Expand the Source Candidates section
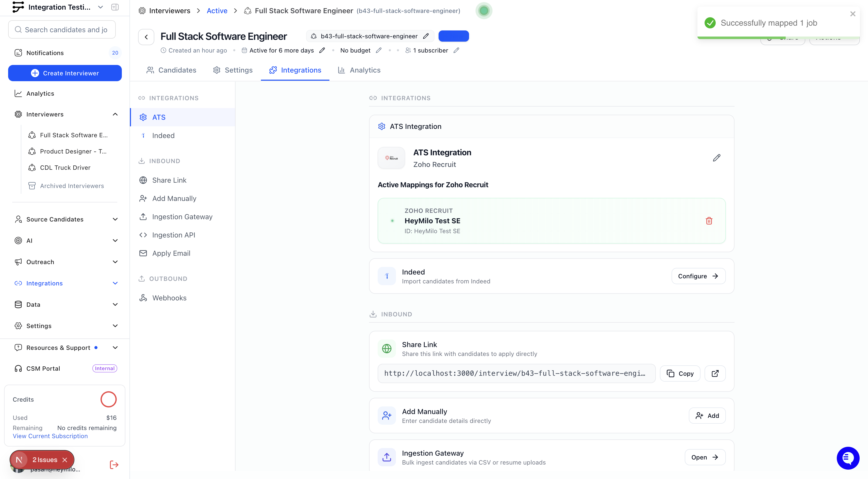This screenshot has height=479, width=868. 115,219
